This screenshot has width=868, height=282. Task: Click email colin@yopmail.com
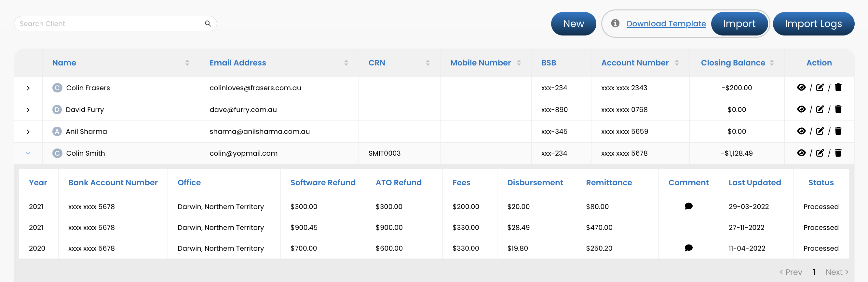click(x=243, y=153)
